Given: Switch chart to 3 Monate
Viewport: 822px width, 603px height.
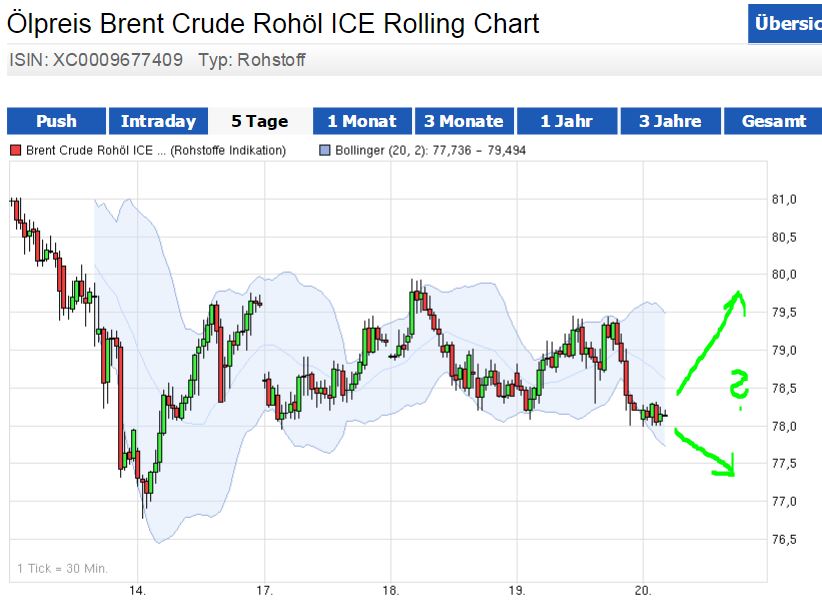Looking at the screenshot, I should 464,121.
